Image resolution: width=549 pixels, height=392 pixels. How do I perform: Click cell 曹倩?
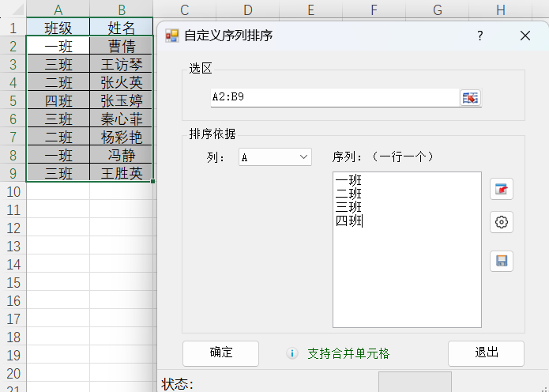tap(122, 46)
